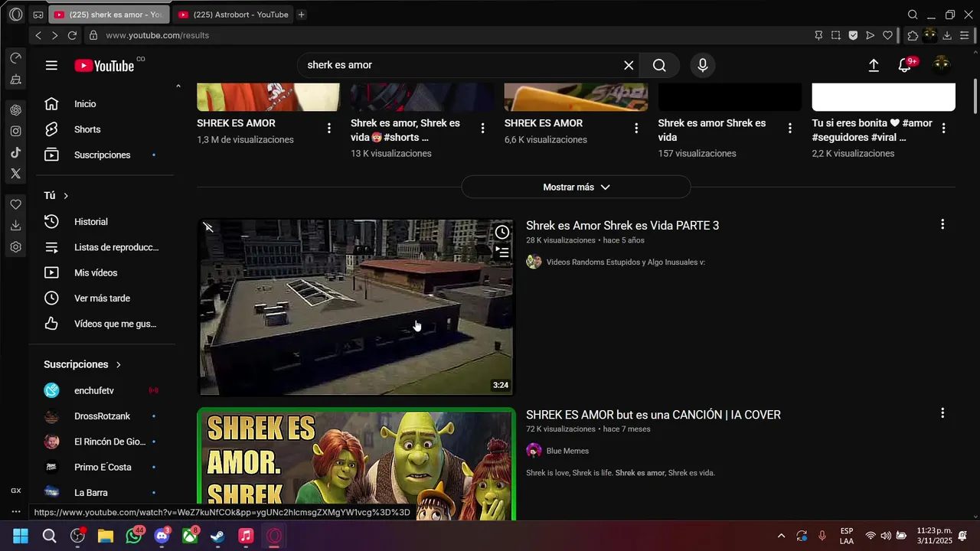Image resolution: width=980 pixels, height=551 pixels.
Task: Open options for Tu si eres bonita short
Action: (x=943, y=128)
